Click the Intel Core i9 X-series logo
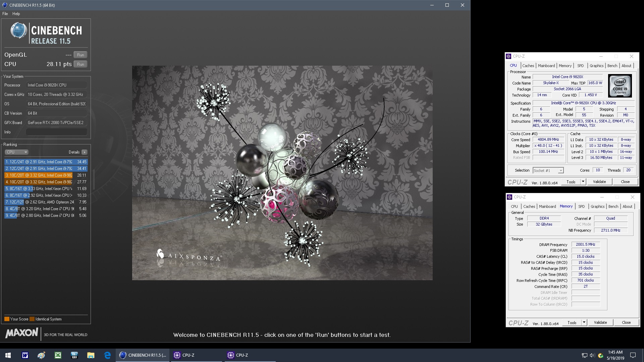This screenshot has height=362, width=644. click(620, 86)
